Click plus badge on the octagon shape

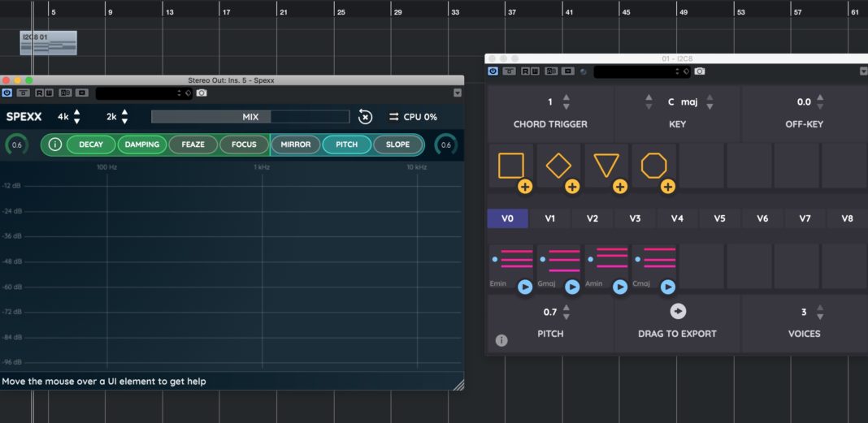click(x=667, y=187)
